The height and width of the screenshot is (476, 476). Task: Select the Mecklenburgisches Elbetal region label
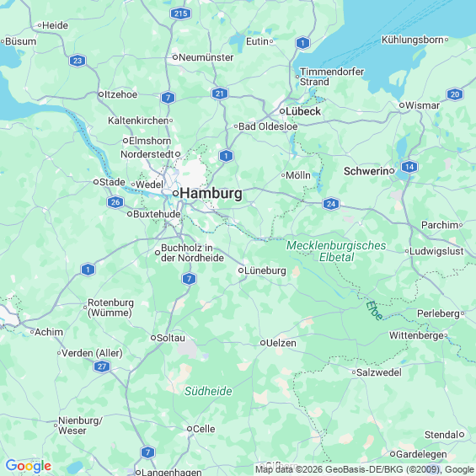pyautogui.click(x=336, y=251)
